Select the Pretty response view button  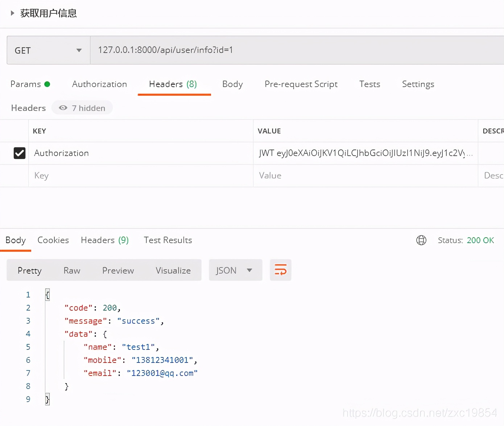coord(29,270)
